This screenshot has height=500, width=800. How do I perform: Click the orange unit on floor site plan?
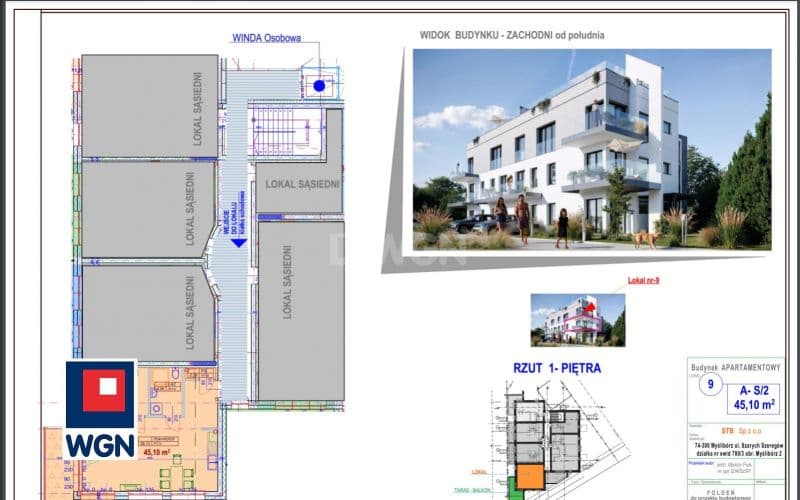(530, 477)
